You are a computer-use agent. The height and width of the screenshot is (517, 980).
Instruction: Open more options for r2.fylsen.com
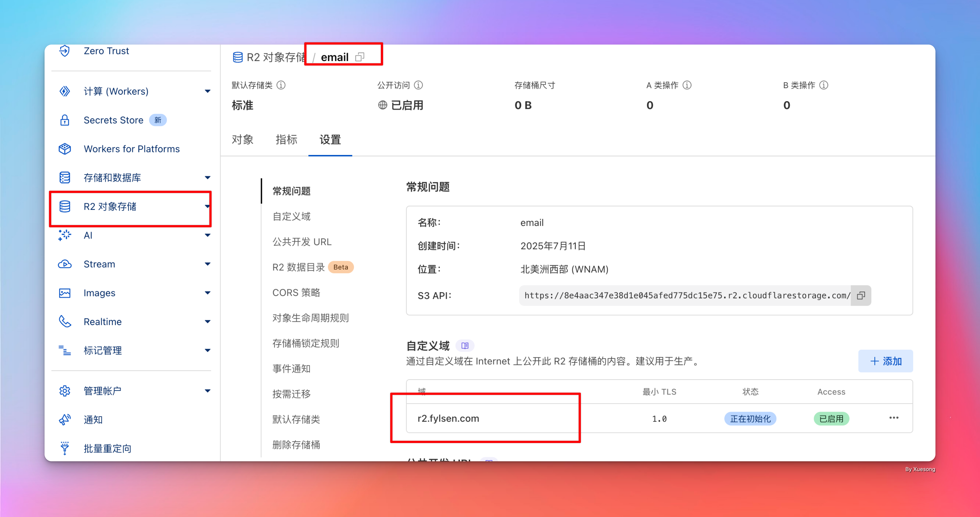[x=894, y=418]
